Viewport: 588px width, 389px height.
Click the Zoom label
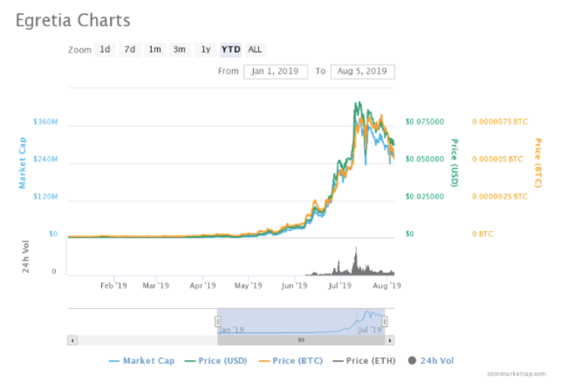tap(80, 50)
